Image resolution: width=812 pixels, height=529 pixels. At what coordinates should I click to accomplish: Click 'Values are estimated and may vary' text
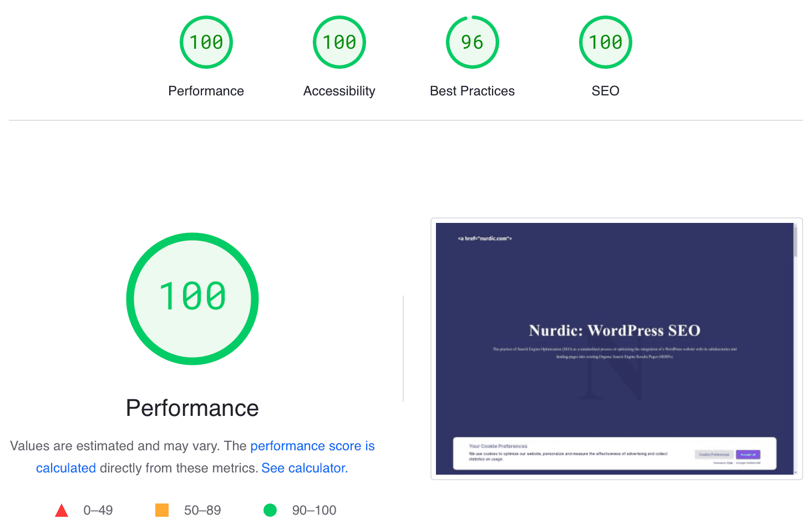pyautogui.click(x=115, y=446)
